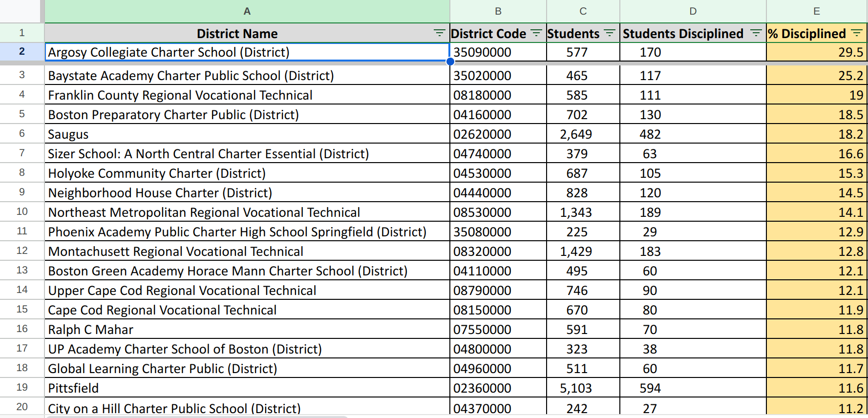
Task: Click the 'Northeast Metropolitan Regional Vocational Technical' cell
Action: tap(247, 212)
